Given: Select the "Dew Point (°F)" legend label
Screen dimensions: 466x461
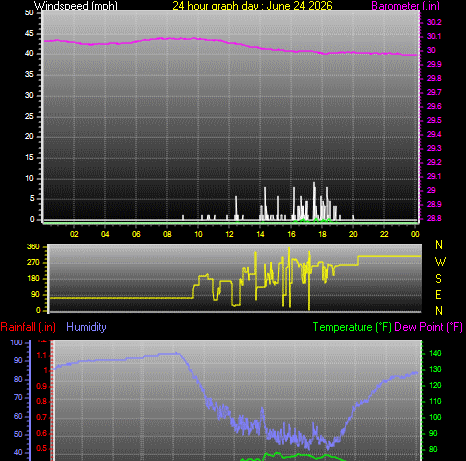Looking at the screenshot, I should point(428,327).
